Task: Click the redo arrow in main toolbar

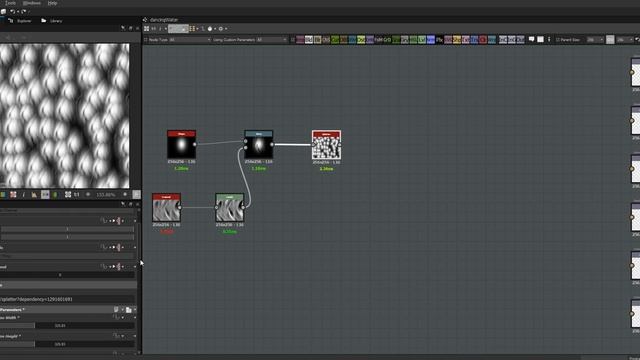Action: click(x=23, y=11)
